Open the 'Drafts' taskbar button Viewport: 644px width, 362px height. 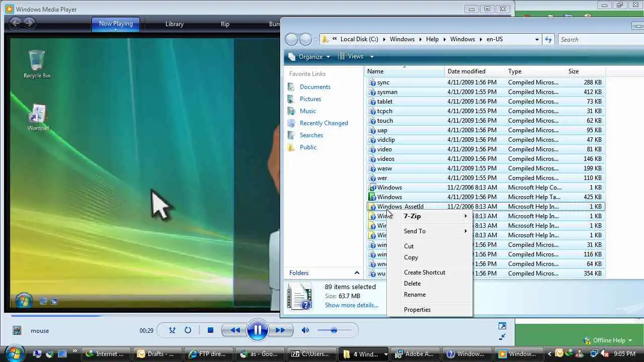coord(156,354)
